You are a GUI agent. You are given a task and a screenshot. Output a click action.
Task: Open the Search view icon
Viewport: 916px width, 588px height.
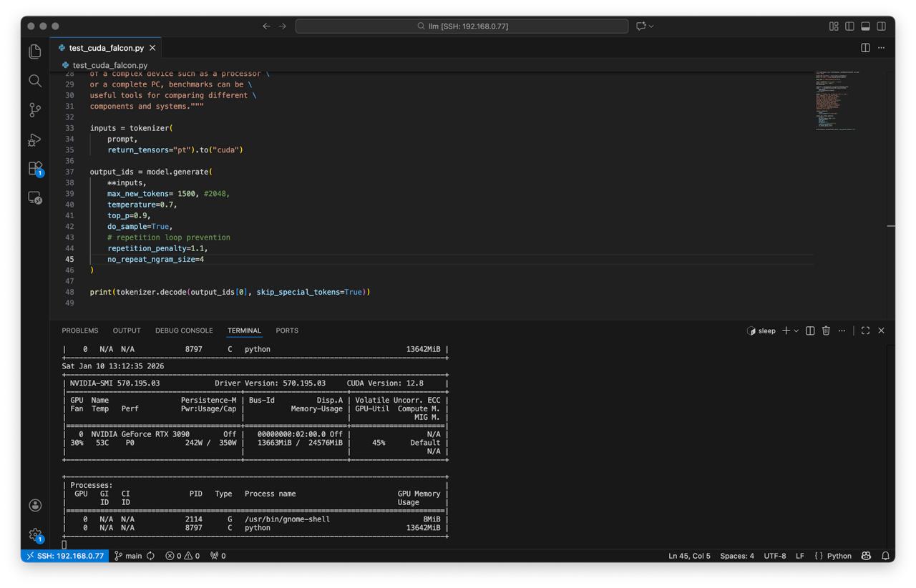click(x=35, y=81)
